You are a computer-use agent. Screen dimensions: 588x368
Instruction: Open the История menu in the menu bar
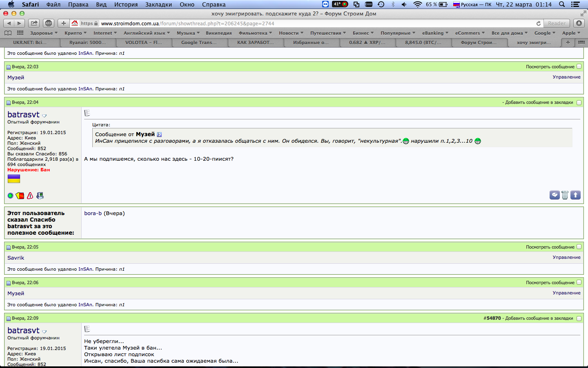pos(126,4)
